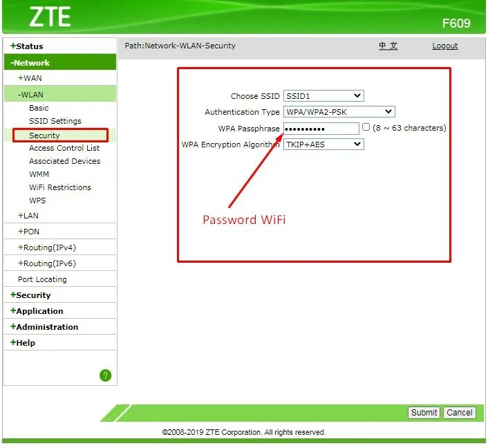Toggle the show passphrase checkbox
The image size is (488, 448).
[366, 127]
